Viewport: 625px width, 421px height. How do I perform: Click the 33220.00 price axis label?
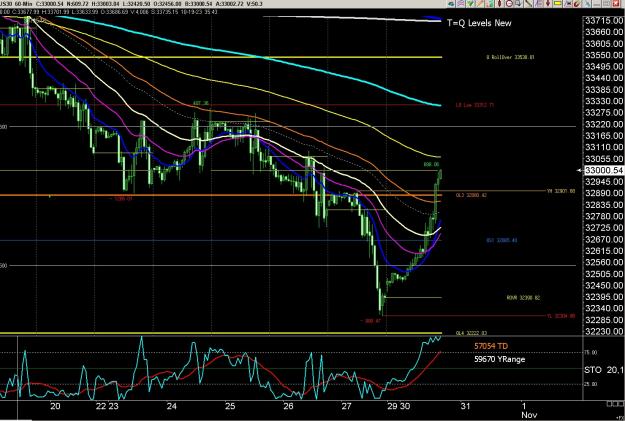[604, 125]
